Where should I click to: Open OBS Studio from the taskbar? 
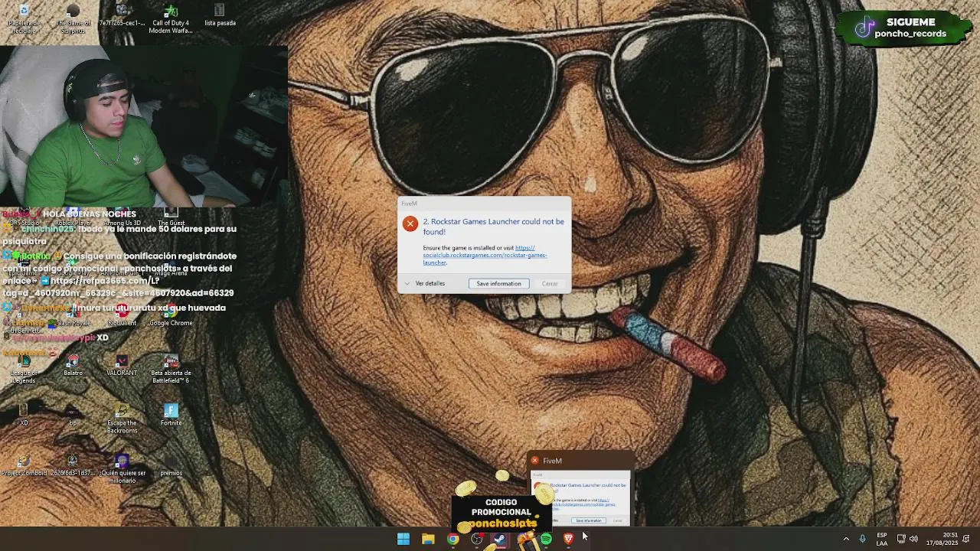(x=477, y=539)
